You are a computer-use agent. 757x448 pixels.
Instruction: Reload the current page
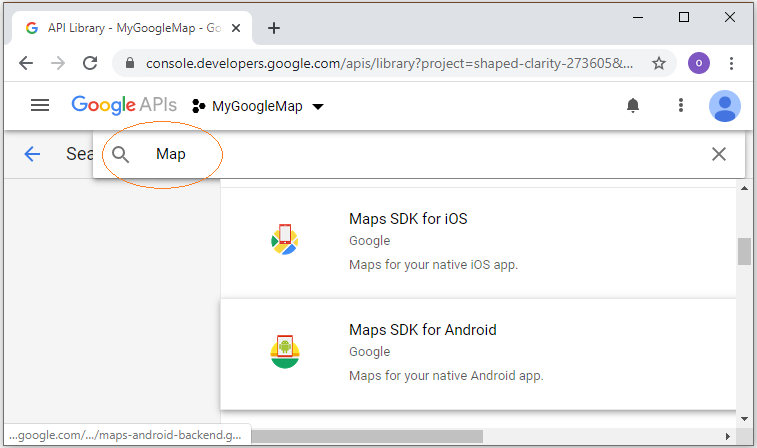90,63
